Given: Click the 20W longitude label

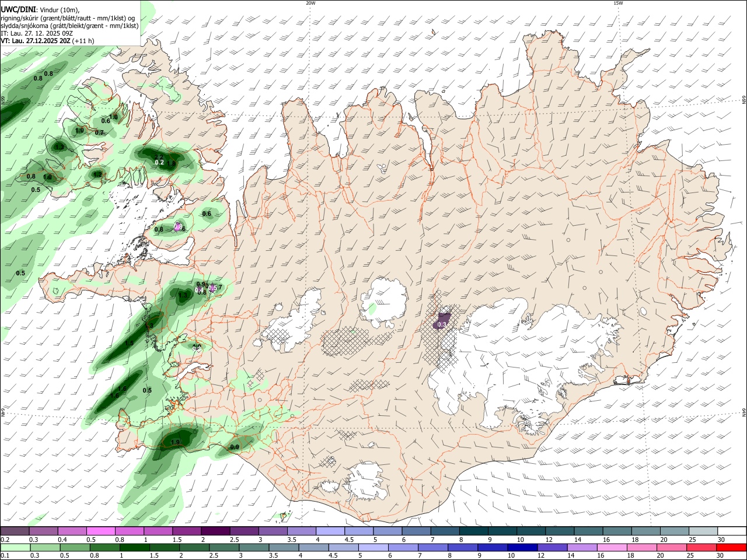Looking at the screenshot, I should click(310, 3).
